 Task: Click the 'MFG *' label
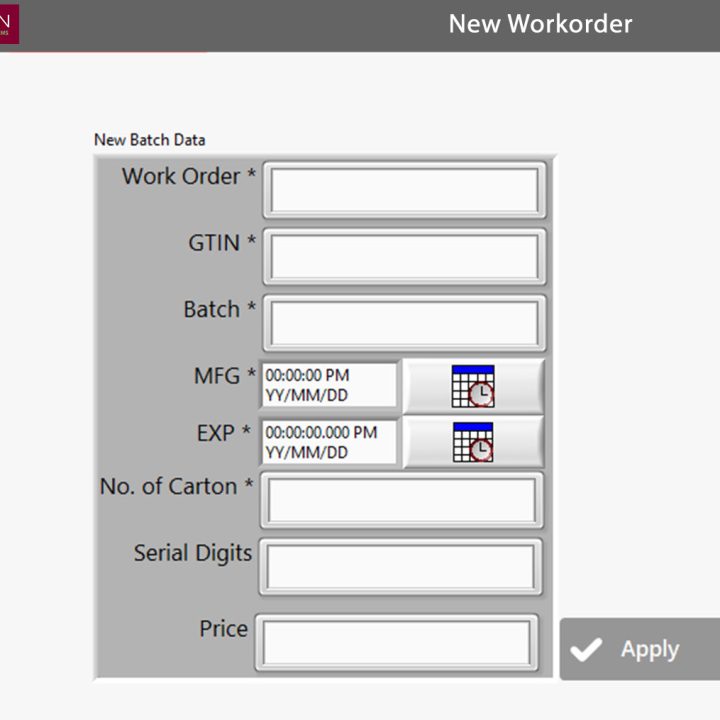[x=224, y=377]
